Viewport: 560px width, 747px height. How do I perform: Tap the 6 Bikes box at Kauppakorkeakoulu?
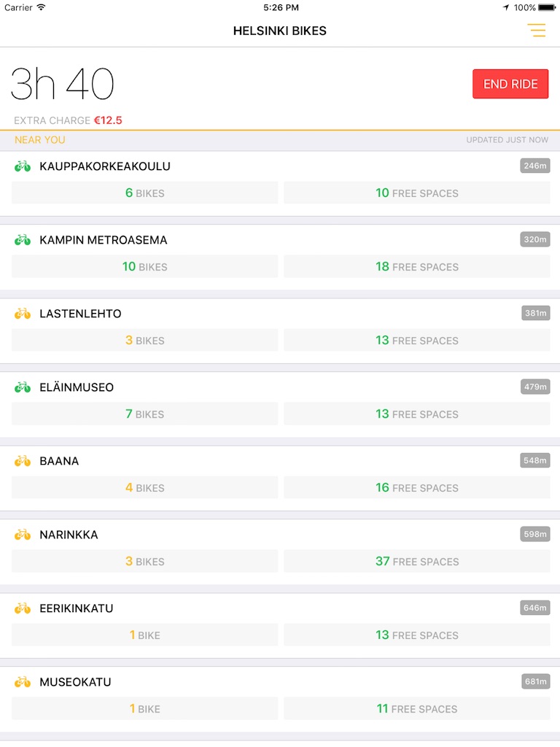click(145, 193)
